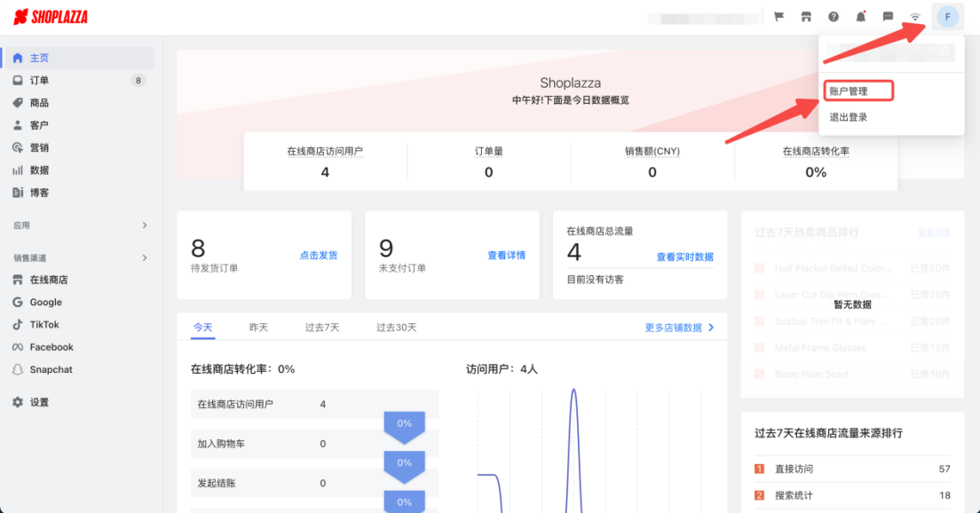Click the 销售额(CNY) stat label
This screenshot has height=513, width=980.
point(652,151)
